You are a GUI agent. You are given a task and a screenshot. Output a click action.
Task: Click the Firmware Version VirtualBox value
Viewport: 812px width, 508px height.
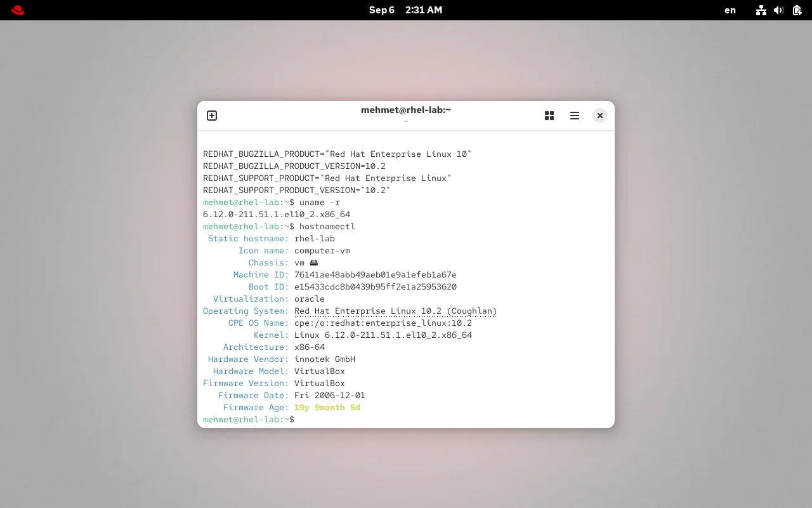tap(320, 384)
